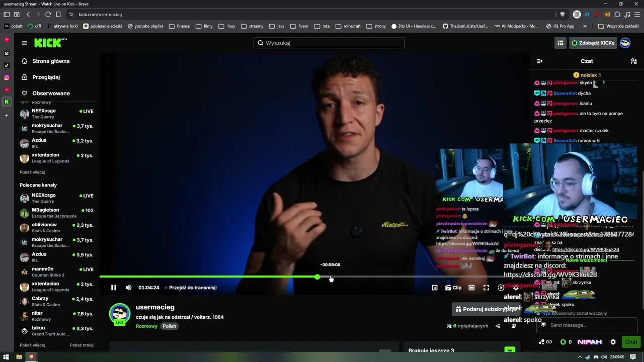Open the chat settings gear icon
644x362 pixels.
[x=613, y=342]
